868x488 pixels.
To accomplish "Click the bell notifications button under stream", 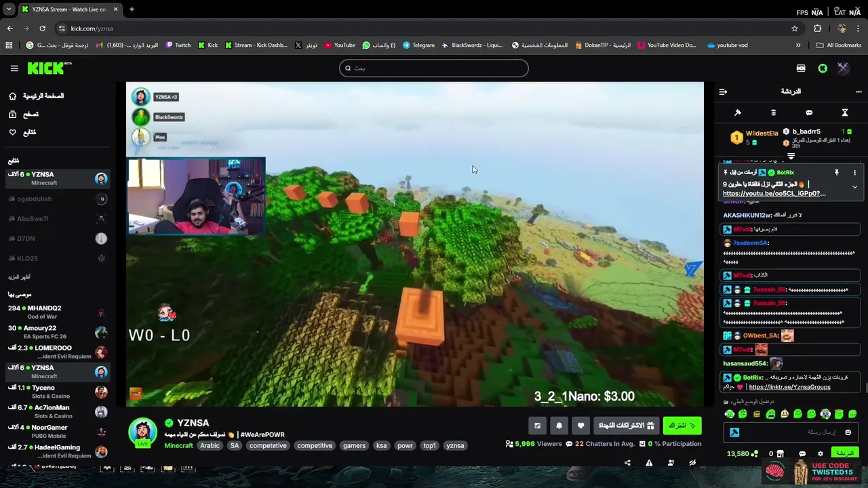I will point(559,426).
